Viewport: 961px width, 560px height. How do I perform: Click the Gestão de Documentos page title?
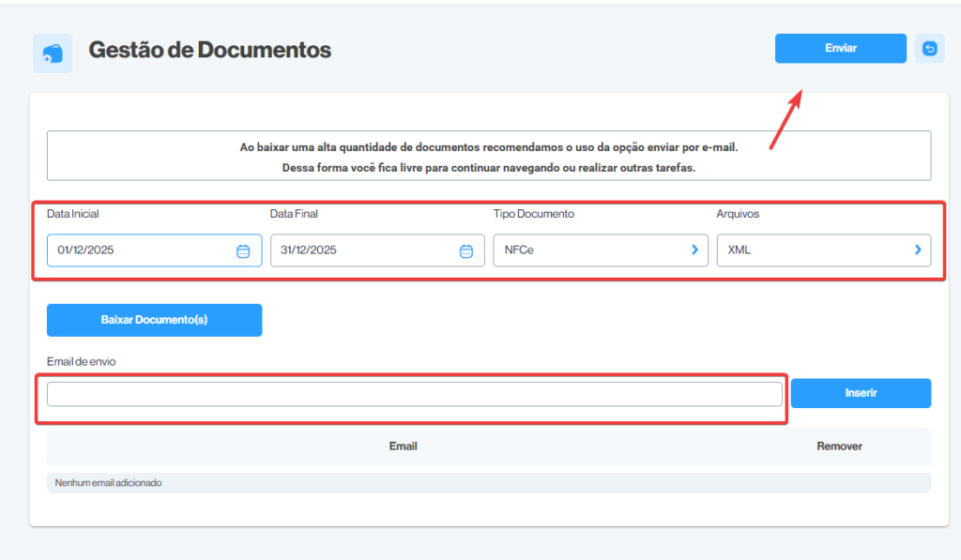209,50
